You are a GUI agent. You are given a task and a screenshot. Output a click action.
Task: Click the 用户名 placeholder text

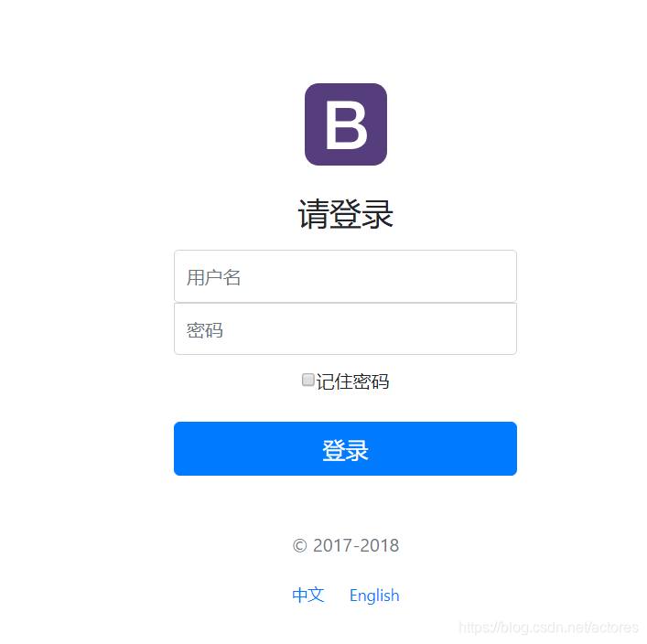tap(213, 277)
